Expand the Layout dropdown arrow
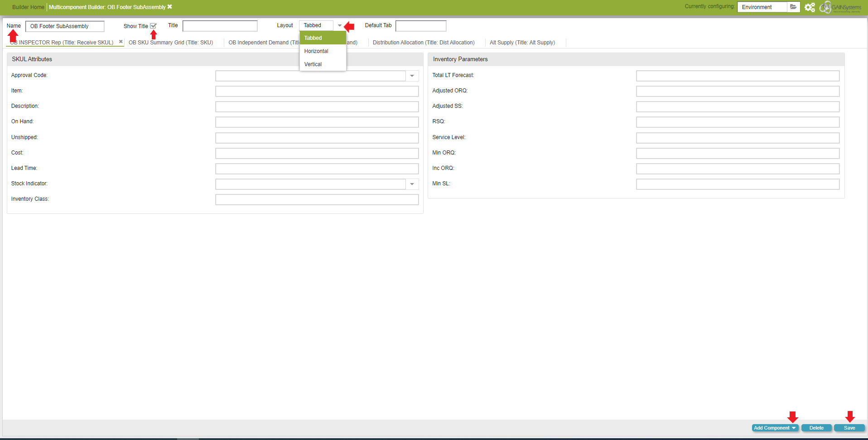Viewport: 868px width, 440px height. pyautogui.click(x=339, y=26)
